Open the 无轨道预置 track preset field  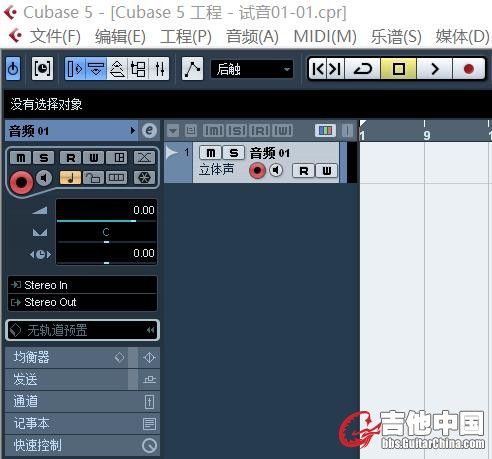(82, 330)
